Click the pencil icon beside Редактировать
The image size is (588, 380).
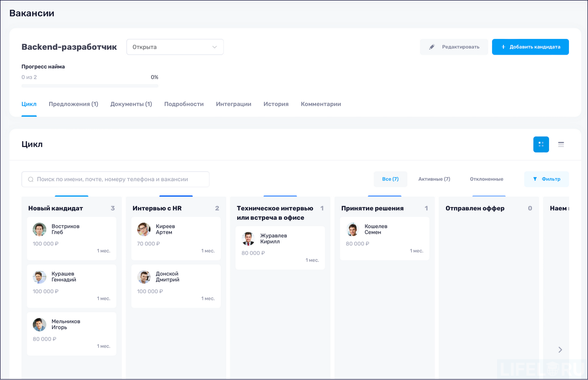tap(432, 47)
